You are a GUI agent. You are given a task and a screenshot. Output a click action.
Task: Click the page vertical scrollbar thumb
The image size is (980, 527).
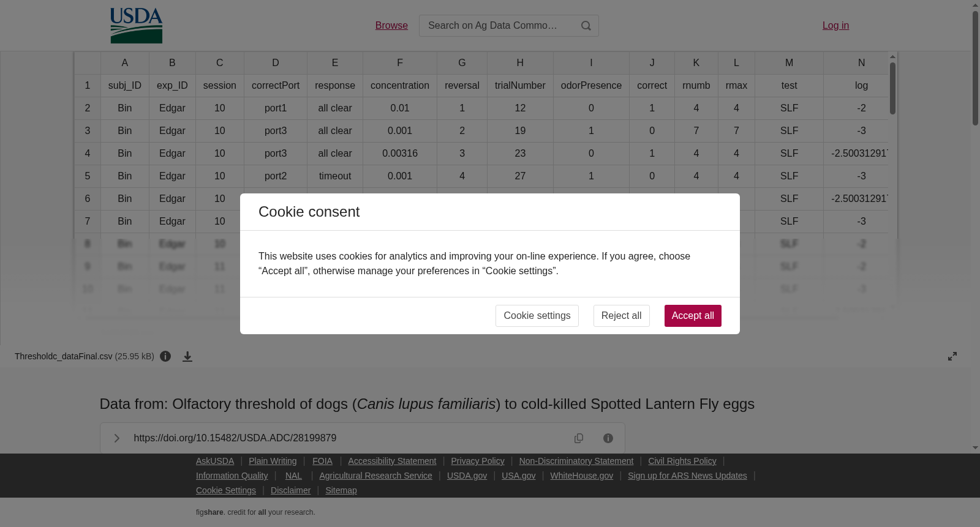(975, 67)
